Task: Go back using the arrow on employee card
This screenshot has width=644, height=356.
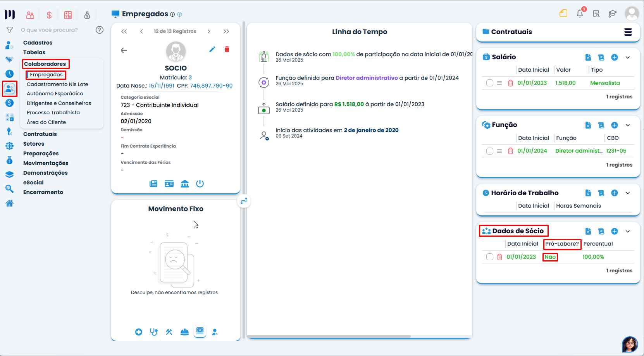Action: (x=124, y=50)
